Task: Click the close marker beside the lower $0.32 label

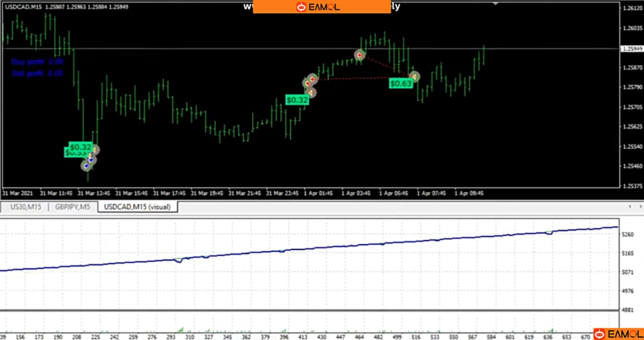Action: click(x=94, y=150)
